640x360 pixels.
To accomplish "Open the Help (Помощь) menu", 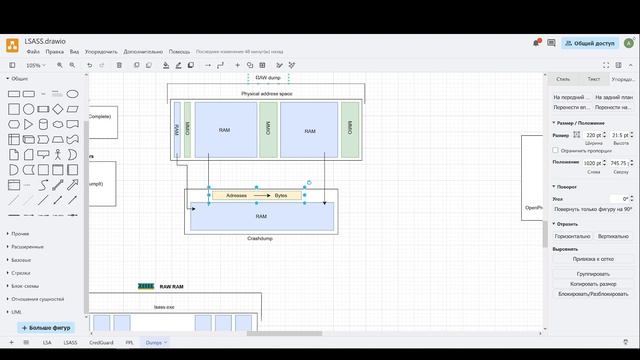I will tap(179, 52).
